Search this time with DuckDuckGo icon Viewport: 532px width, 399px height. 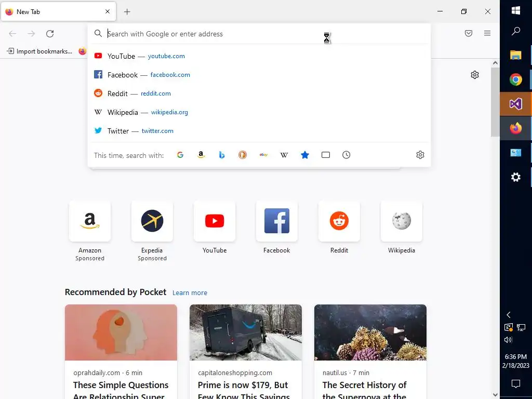coord(242,155)
